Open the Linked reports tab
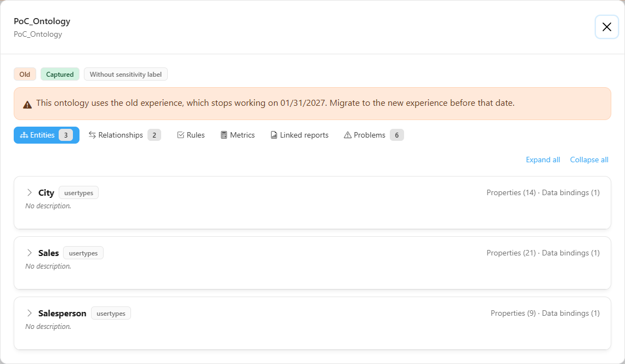 [x=300, y=135]
